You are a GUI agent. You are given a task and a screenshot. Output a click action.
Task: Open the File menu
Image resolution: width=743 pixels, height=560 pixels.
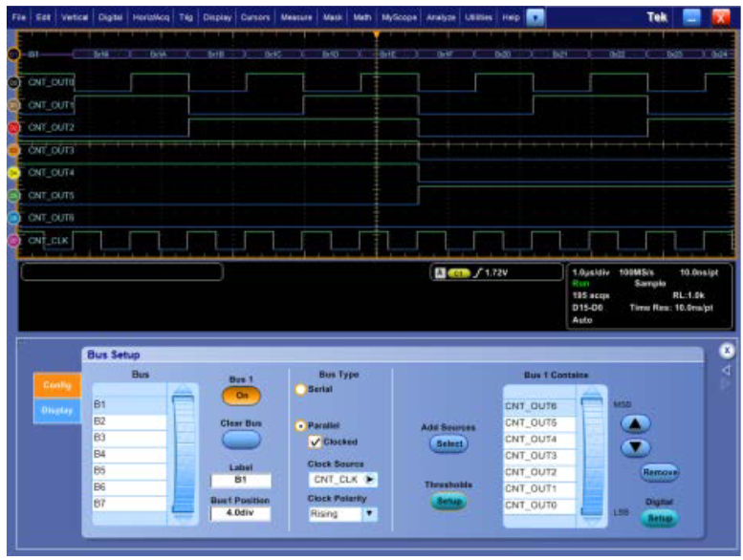tap(19, 17)
